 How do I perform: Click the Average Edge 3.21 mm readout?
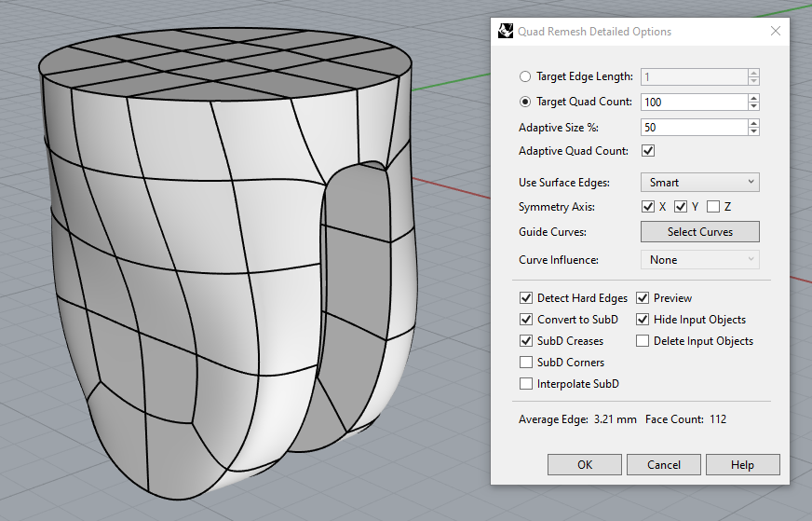578,419
